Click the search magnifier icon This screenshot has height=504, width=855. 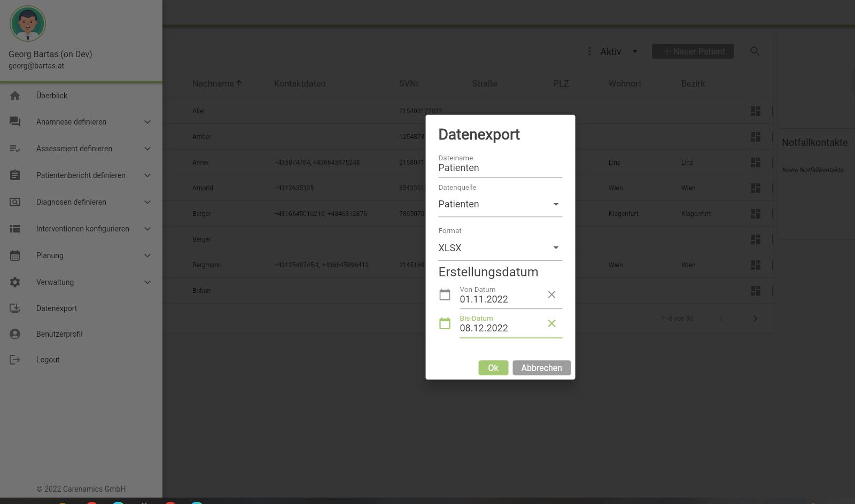[755, 51]
